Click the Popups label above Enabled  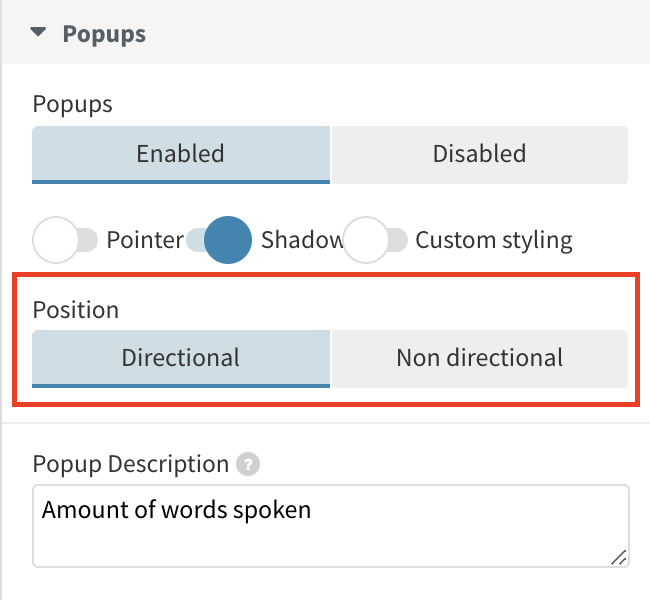tap(72, 103)
